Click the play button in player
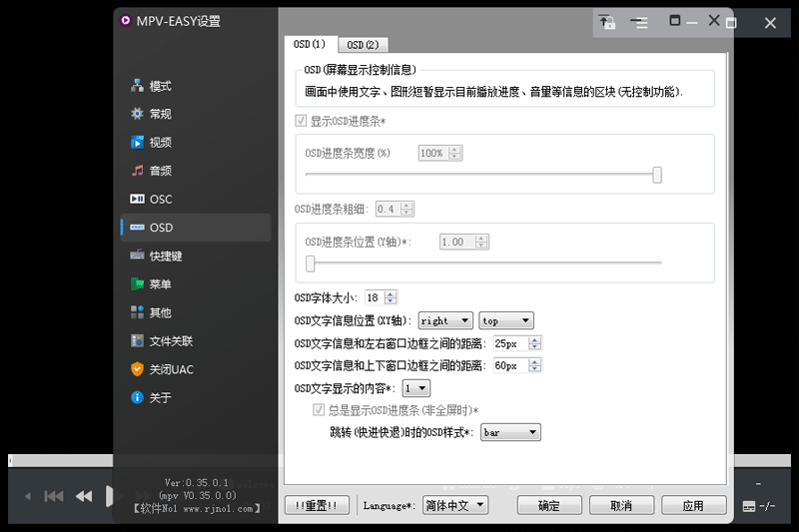Viewport: 799px width, 532px height. [x=109, y=496]
